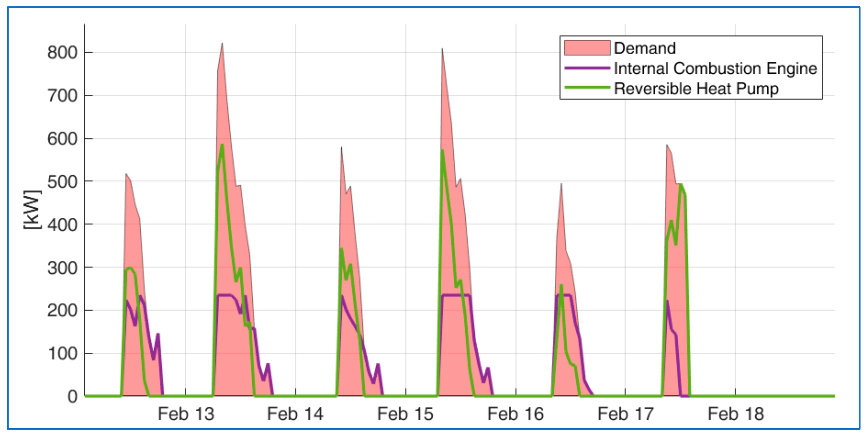Click the 300 y-axis tick label
This screenshot has height=436, width=868.
(62, 268)
